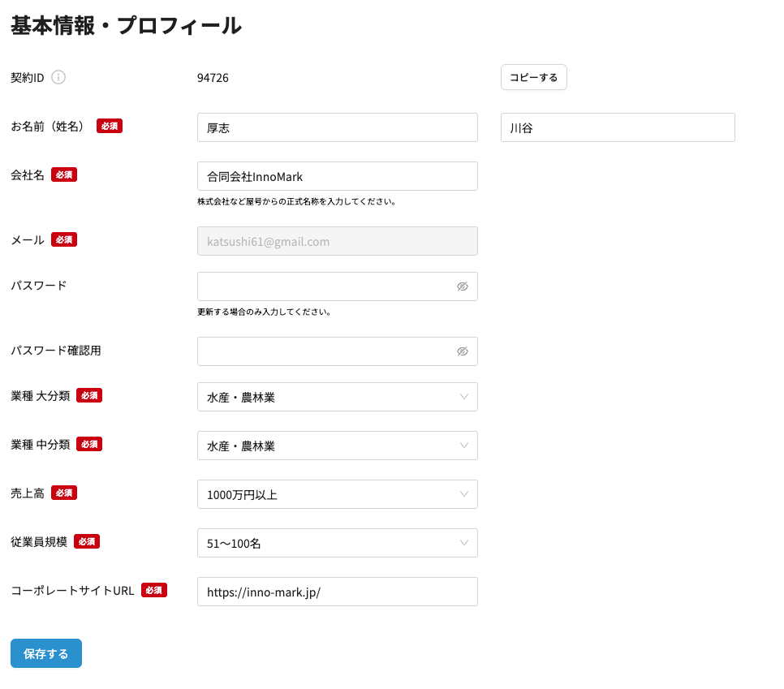Toggle password visibility in パスワード field

(x=463, y=286)
